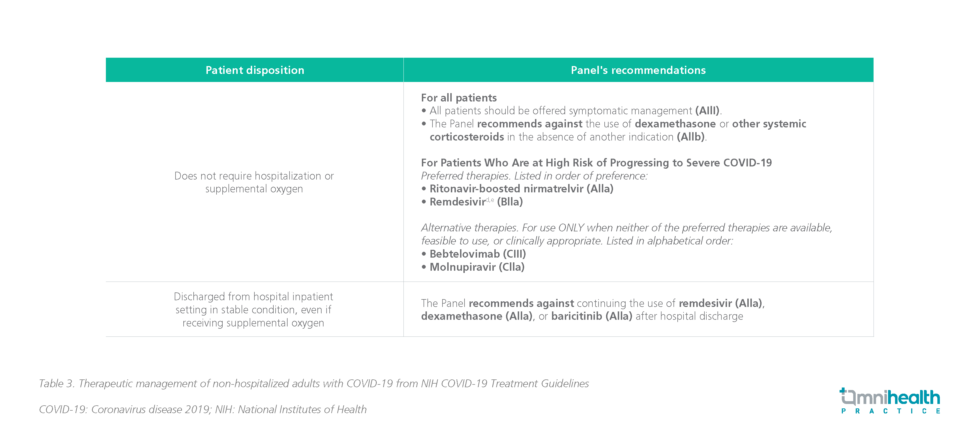Select "Ritonavir-boosted nirmatrelvir (AIIa)" bullet
This screenshot has width=980, height=448.
pyautogui.click(x=521, y=189)
